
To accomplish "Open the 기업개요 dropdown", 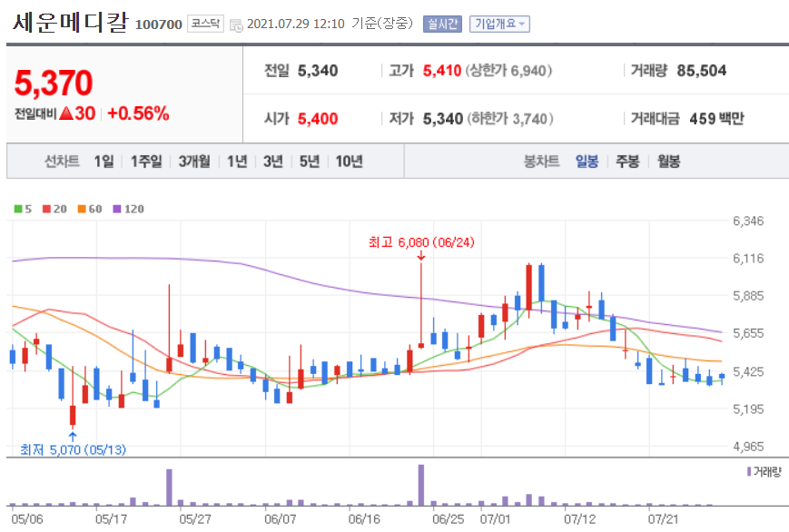I will 499,24.
